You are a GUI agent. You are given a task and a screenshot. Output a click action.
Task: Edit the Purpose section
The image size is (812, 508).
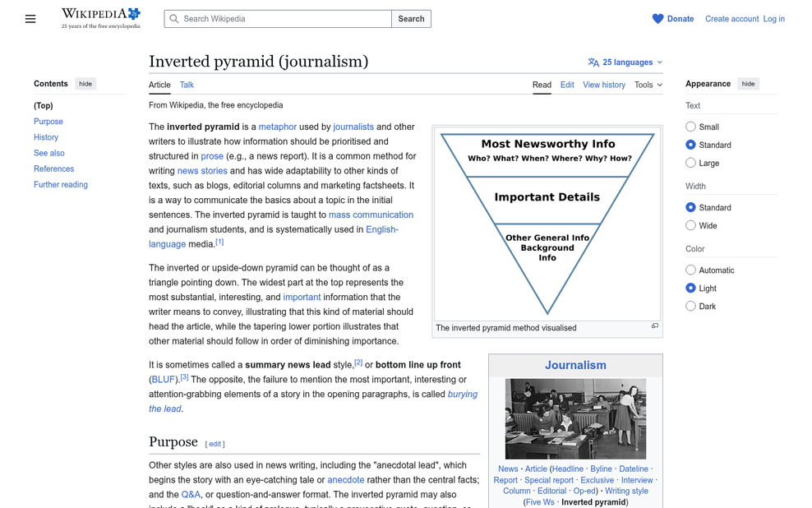(x=215, y=444)
